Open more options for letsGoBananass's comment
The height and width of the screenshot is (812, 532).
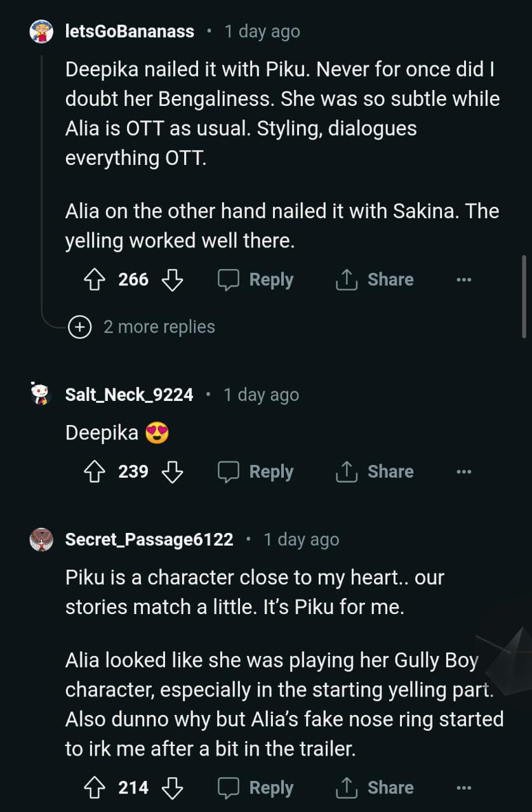463,280
